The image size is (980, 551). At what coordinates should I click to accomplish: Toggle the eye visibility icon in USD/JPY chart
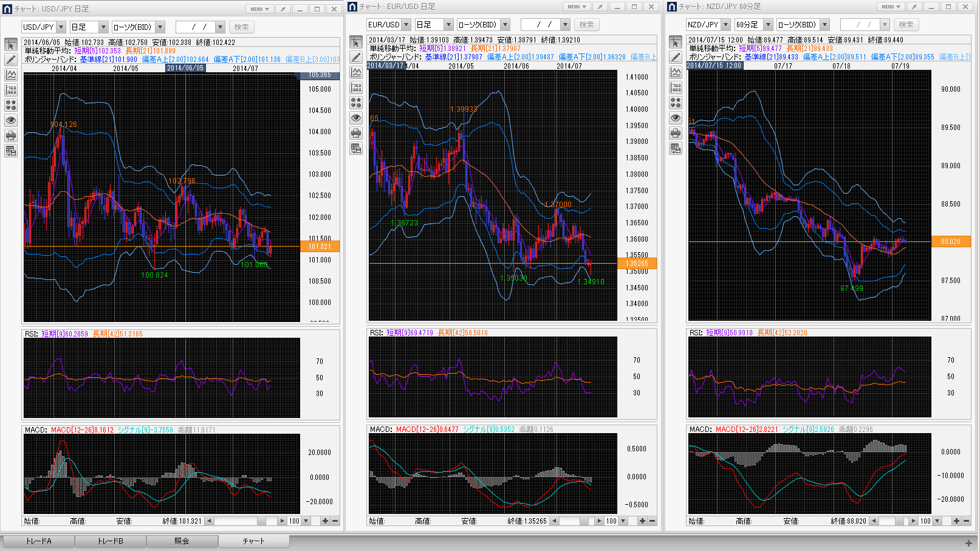pyautogui.click(x=11, y=120)
